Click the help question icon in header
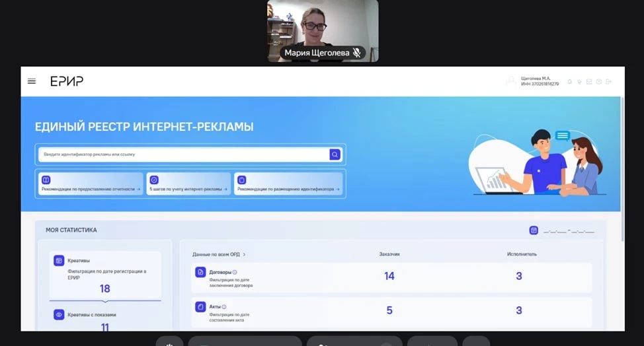The image size is (644, 346). (599, 82)
